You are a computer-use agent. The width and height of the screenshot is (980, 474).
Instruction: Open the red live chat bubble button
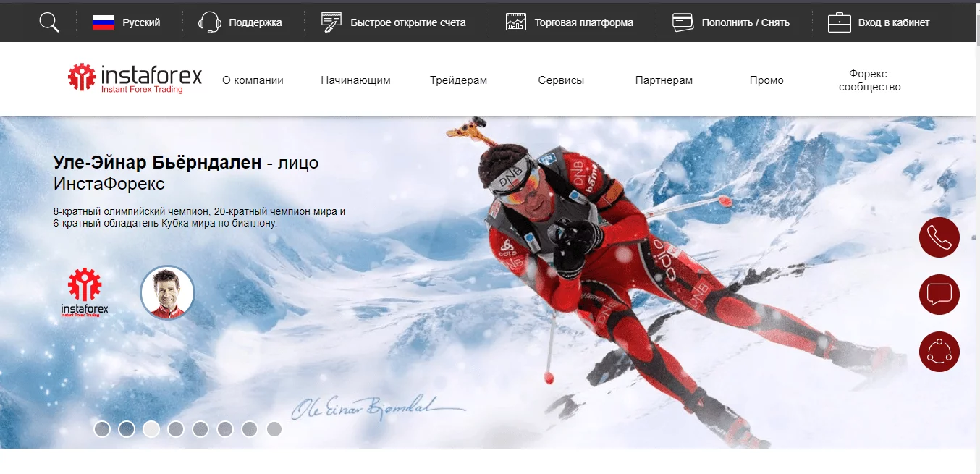(x=939, y=295)
